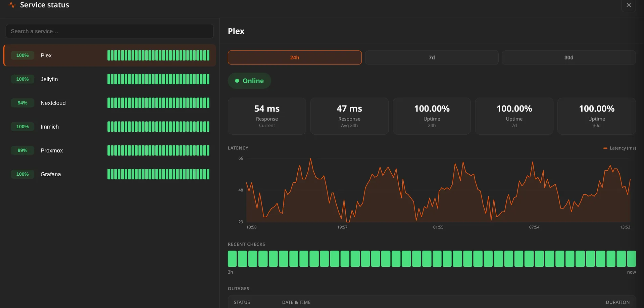The image size is (644, 308).
Task: Click Jellyfin's 100% uptime badge
Action: pos(22,79)
